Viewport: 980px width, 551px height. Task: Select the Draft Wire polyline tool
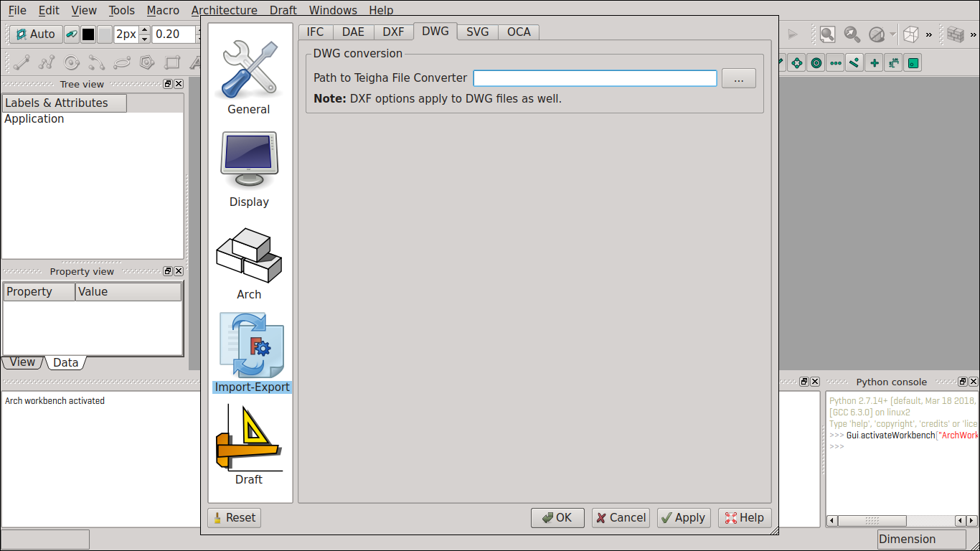click(x=46, y=62)
